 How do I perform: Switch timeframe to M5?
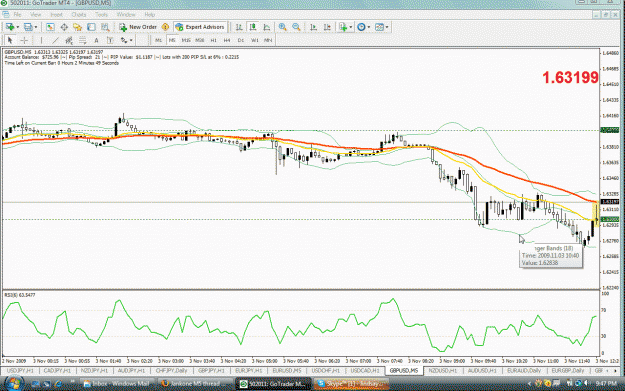tap(172, 40)
